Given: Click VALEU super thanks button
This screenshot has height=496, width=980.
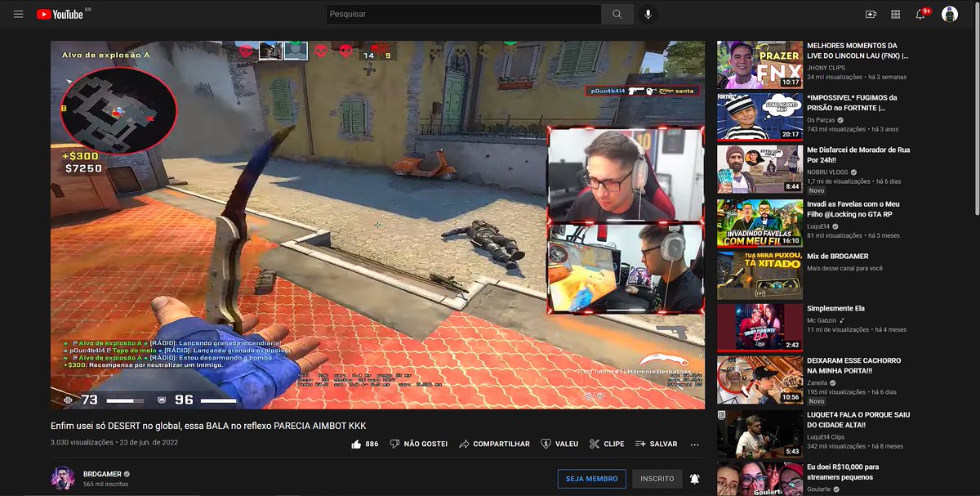Looking at the screenshot, I should pyautogui.click(x=559, y=444).
